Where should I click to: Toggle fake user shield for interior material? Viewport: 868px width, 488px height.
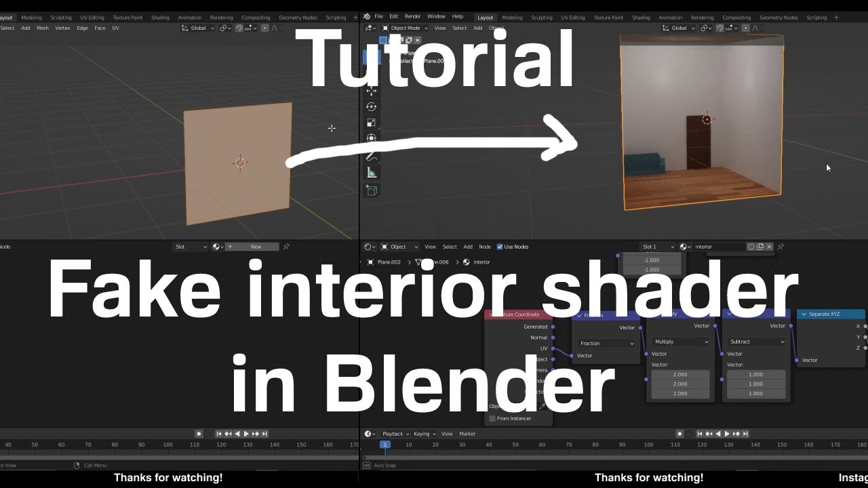point(751,247)
